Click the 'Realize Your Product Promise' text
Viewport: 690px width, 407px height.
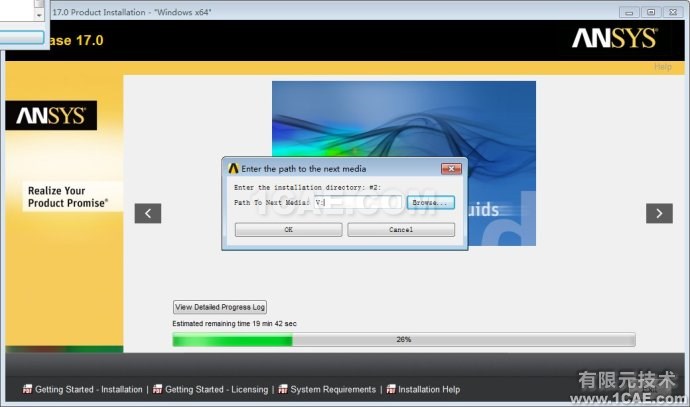[x=68, y=197]
